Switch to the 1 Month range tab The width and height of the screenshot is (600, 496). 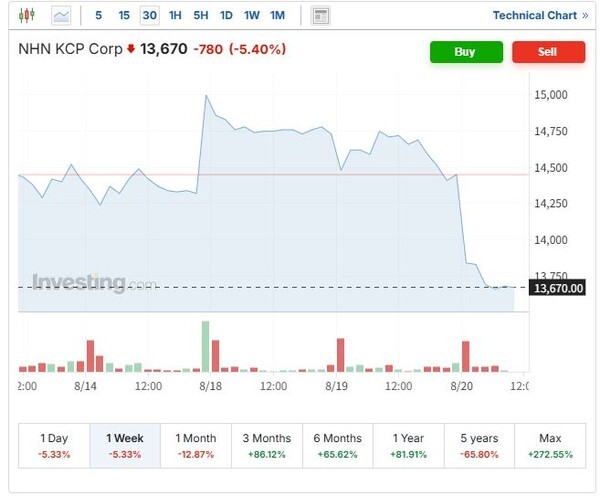tap(195, 446)
